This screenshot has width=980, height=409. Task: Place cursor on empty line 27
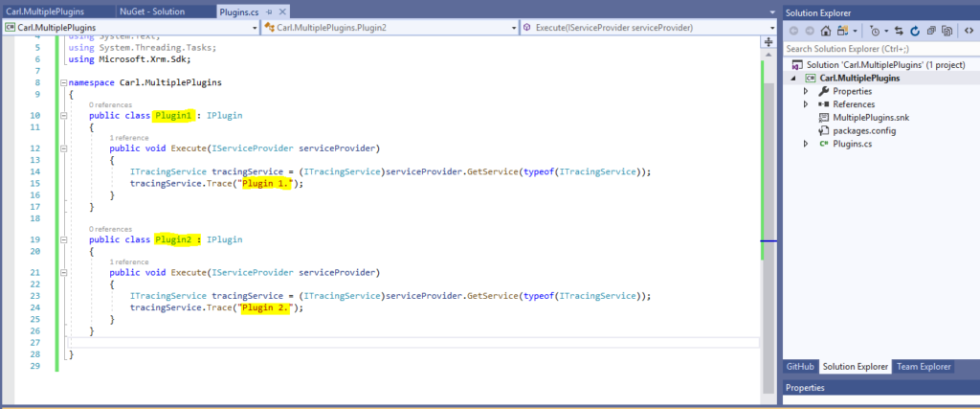click(412, 342)
